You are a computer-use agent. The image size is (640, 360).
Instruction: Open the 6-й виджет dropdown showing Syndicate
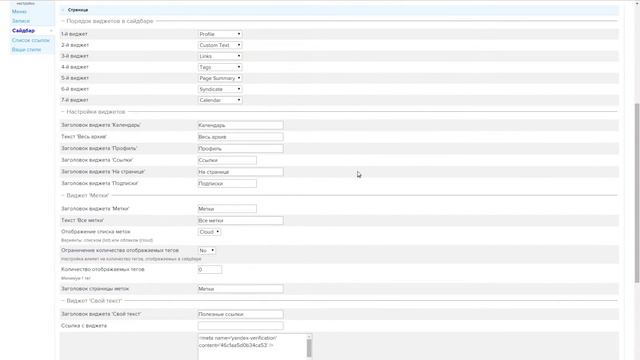(220, 89)
